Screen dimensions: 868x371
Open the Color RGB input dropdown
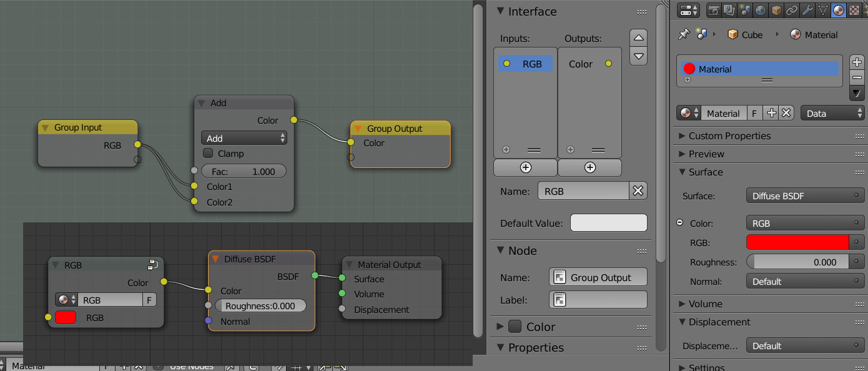[805, 223]
